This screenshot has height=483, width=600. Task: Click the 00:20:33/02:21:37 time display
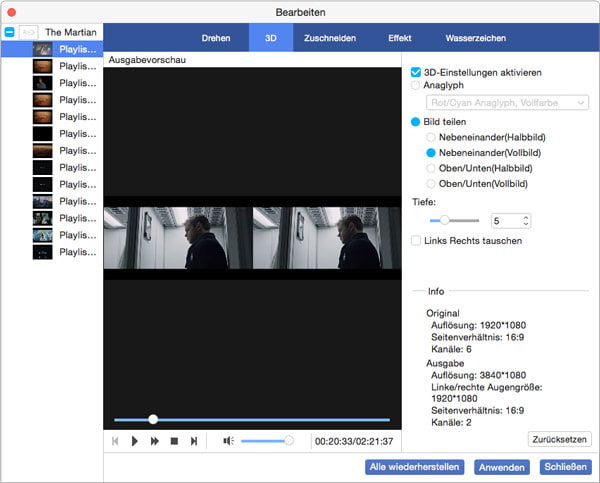(354, 441)
